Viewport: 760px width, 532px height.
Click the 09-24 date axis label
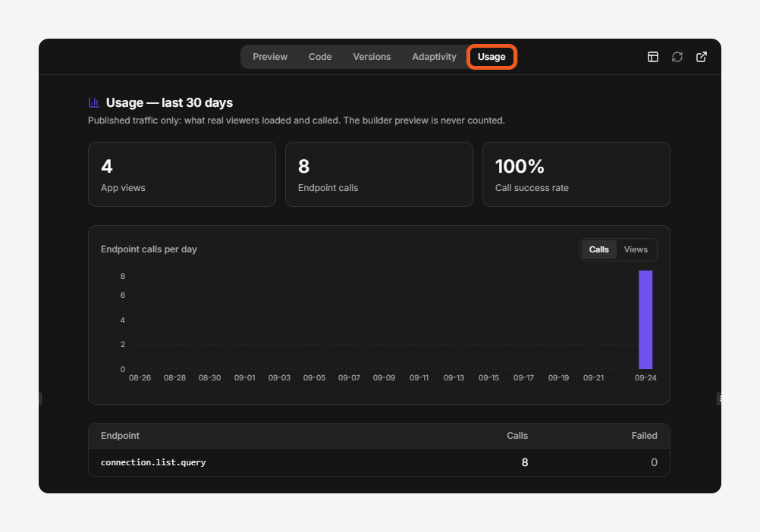pyautogui.click(x=645, y=377)
